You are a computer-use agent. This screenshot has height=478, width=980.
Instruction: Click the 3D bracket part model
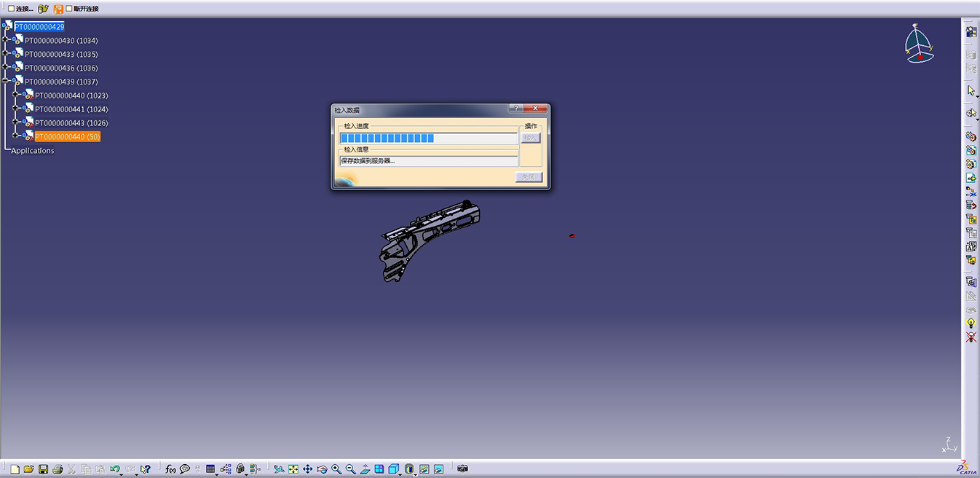[429, 240]
